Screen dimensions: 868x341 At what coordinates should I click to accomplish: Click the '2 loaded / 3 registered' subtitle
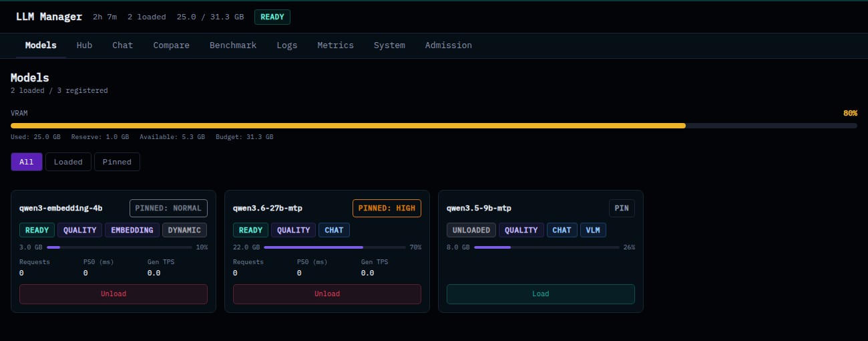click(59, 90)
